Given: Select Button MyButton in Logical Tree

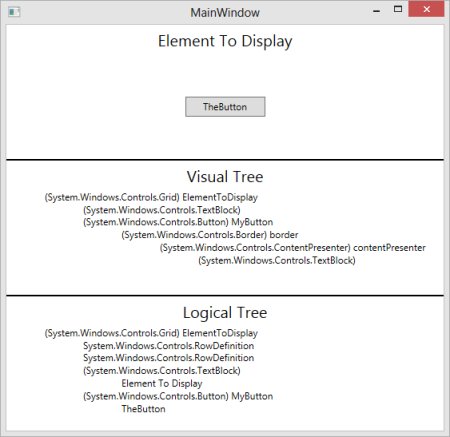Looking at the screenshot, I should 178,396.
